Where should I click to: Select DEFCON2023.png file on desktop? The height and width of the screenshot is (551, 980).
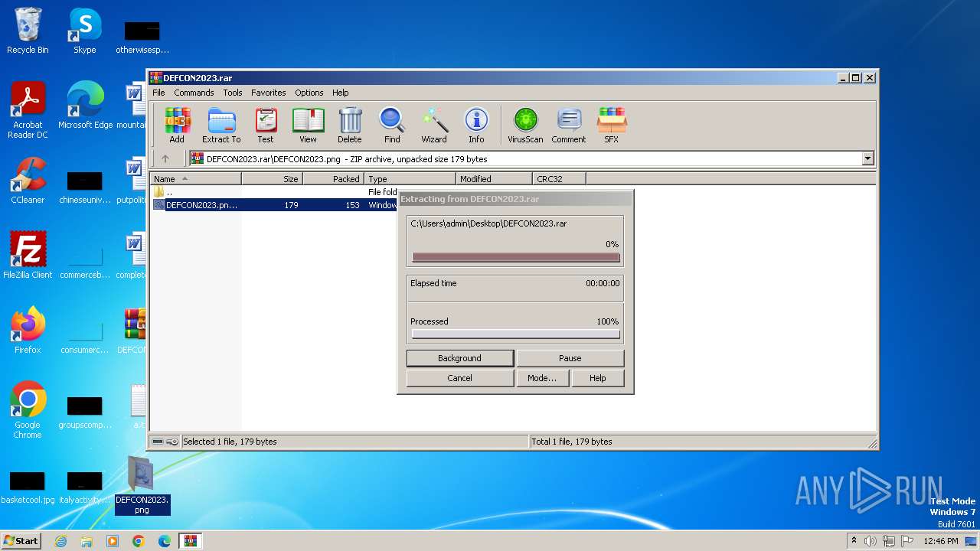click(142, 485)
